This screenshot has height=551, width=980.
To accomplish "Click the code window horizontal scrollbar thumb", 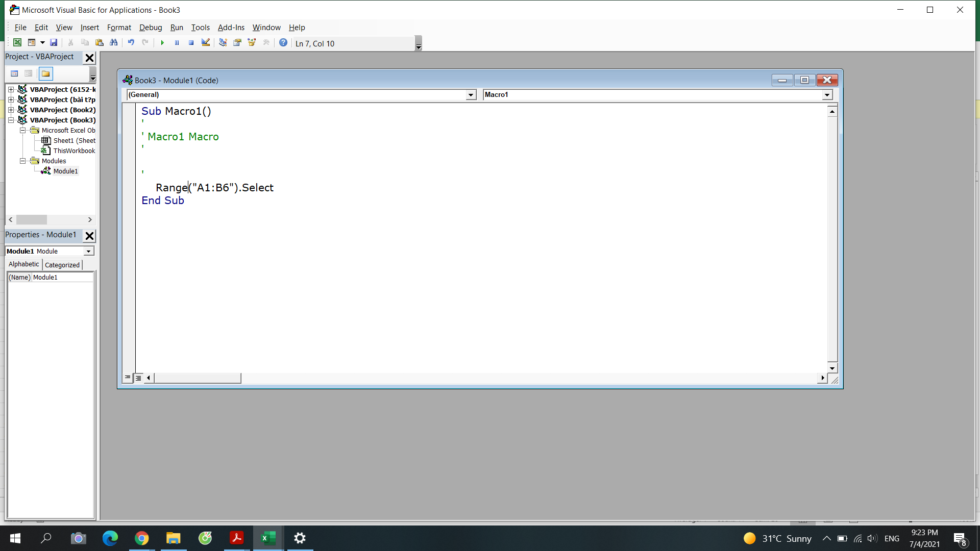I will [x=198, y=378].
